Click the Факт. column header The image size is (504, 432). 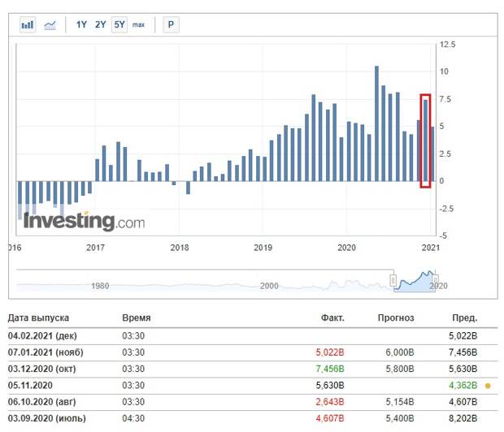tap(332, 318)
